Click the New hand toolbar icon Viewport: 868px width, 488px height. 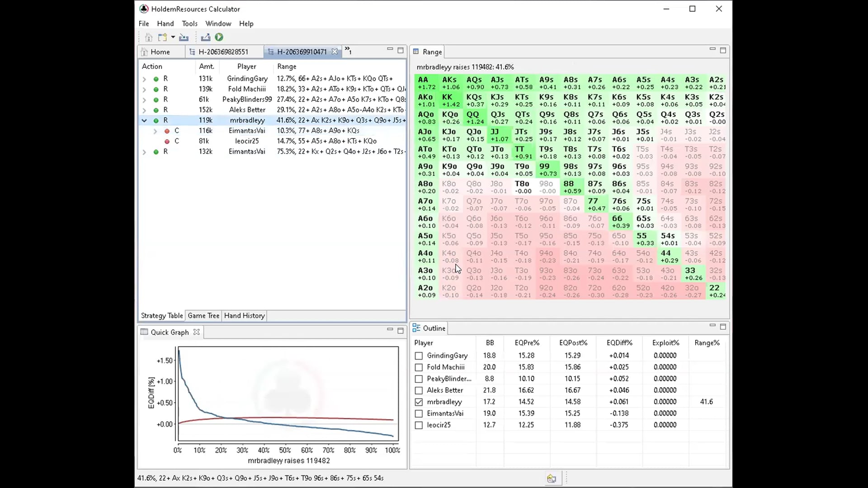pyautogui.click(x=162, y=38)
